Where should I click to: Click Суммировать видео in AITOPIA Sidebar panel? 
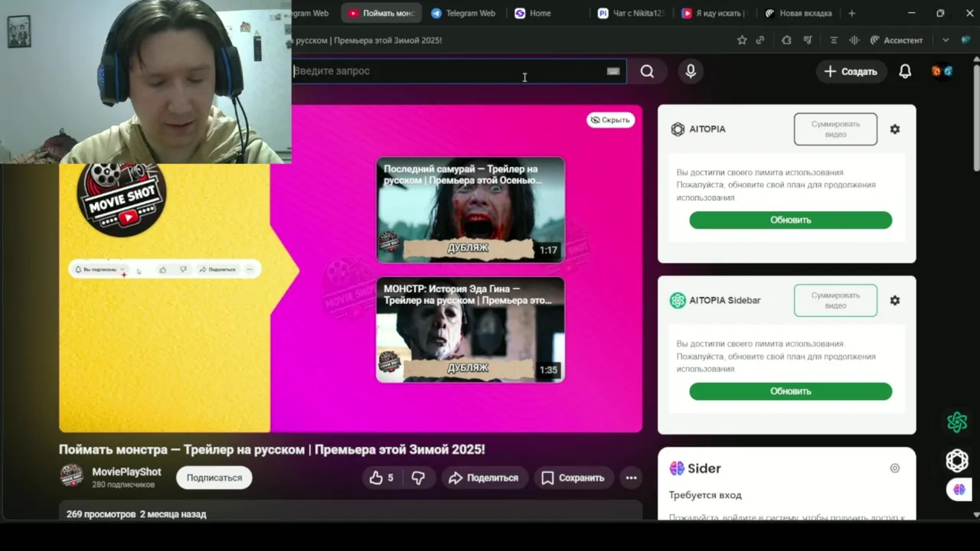tap(835, 301)
